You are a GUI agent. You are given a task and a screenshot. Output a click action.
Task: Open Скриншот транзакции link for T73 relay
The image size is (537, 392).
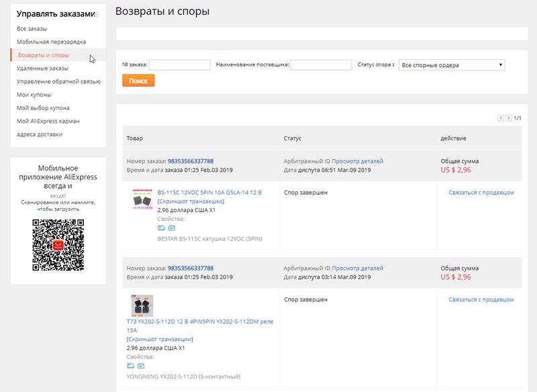(155, 340)
